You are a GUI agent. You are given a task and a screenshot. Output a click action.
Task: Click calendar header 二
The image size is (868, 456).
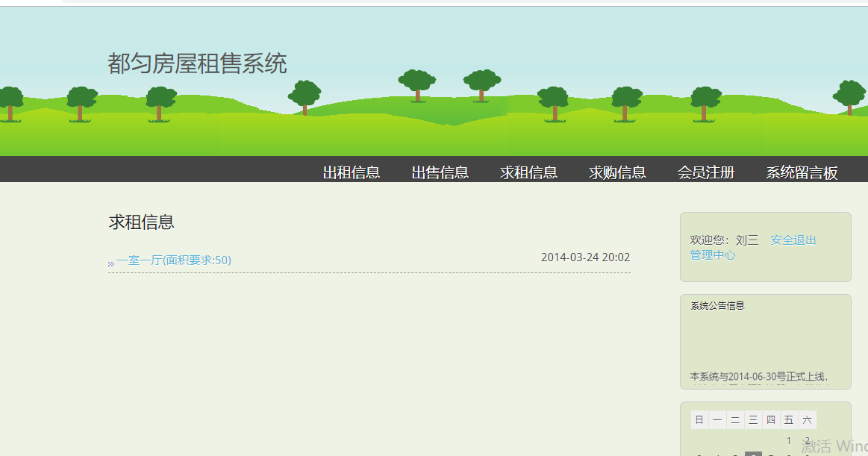[x=735, y=420]
